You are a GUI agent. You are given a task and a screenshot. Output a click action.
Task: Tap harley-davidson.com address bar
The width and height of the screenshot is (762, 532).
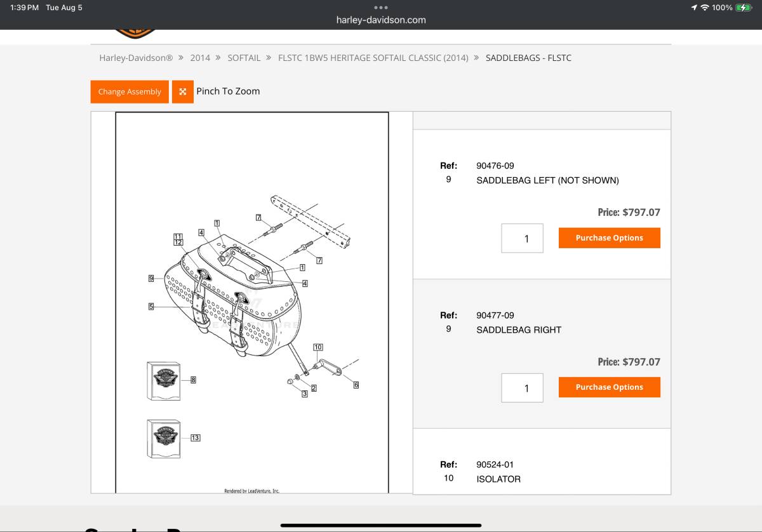click(x=381, y=20)
